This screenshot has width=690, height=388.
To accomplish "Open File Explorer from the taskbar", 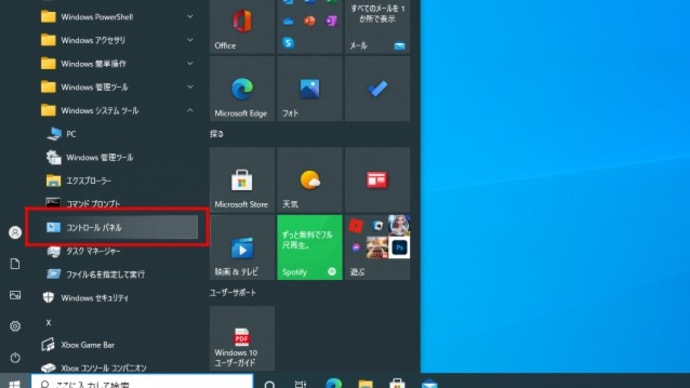I will [x=365, y=383].
